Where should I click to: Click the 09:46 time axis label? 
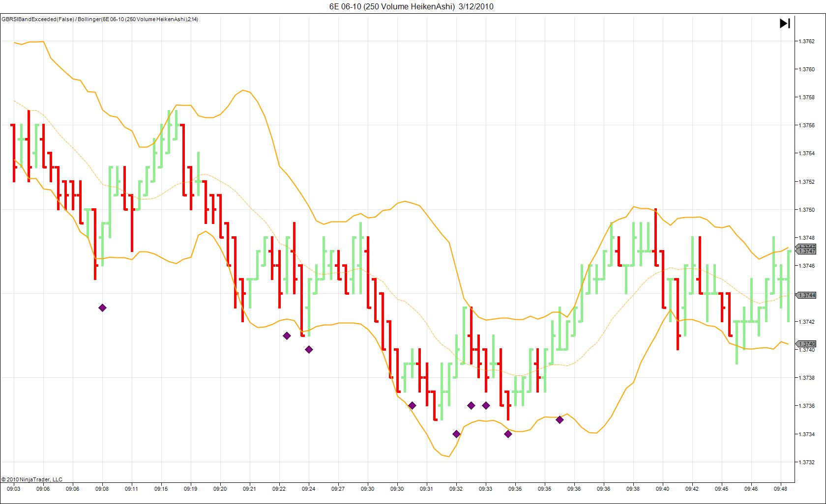[751, 489]
